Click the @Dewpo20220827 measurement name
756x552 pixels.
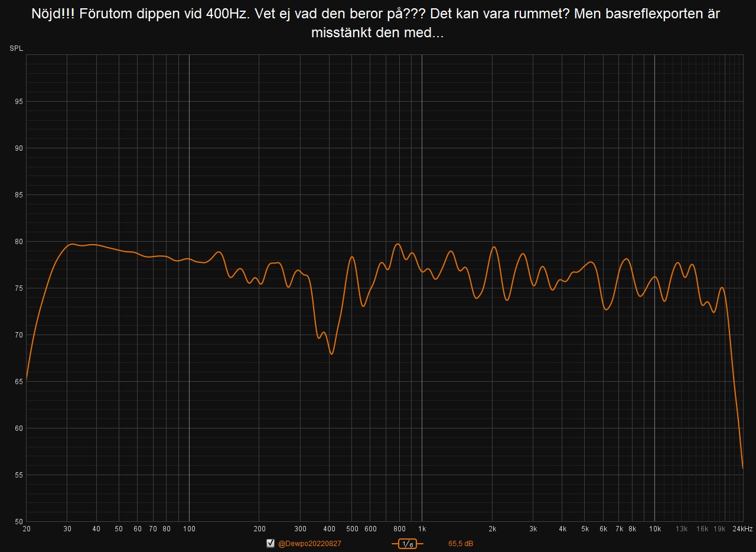309,544
